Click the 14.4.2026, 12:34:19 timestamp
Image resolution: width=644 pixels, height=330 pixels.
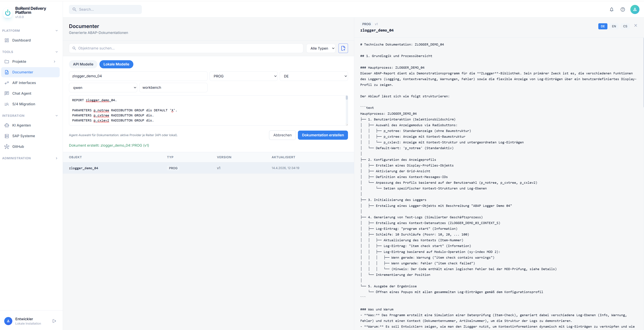click(x=285, y=168)
